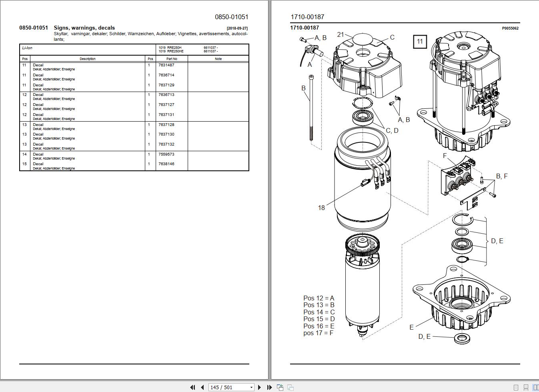Viewport: 539px width, 392px height.
Task: Switch to continuous page view
Action: pyautogui.click(x=526, y=388)
